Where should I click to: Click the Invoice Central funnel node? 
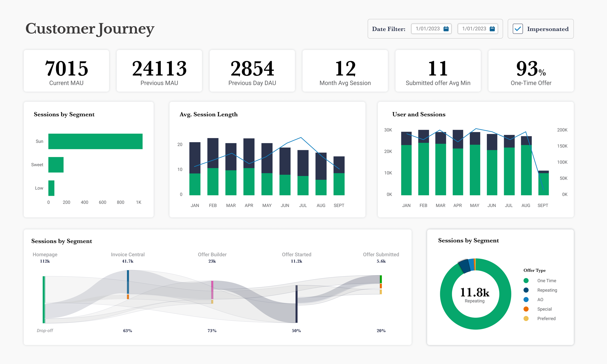coord(128,282)
